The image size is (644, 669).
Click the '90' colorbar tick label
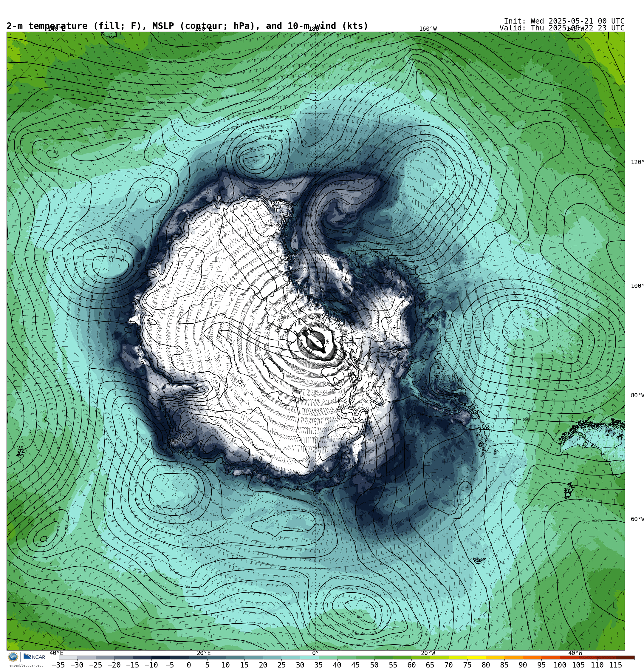tap(523, 665)
